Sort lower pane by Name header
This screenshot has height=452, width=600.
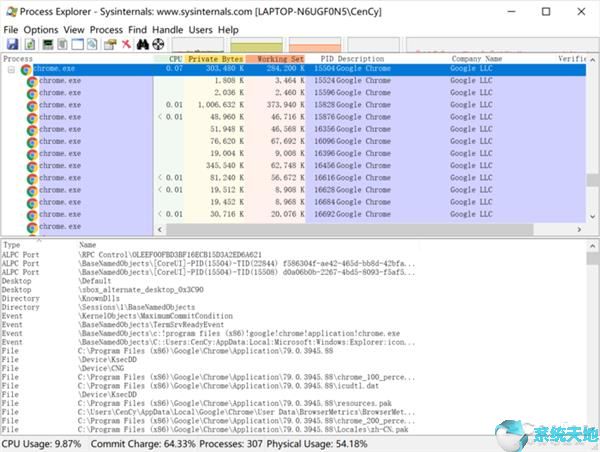pyautogui.click(x=87, y=245)
